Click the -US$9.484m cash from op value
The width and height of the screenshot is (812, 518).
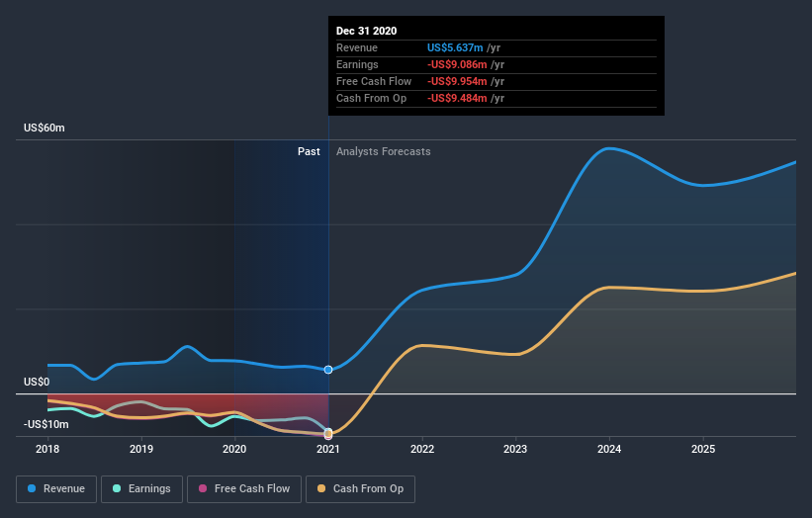pyautogui.click(x=457, y=98)
